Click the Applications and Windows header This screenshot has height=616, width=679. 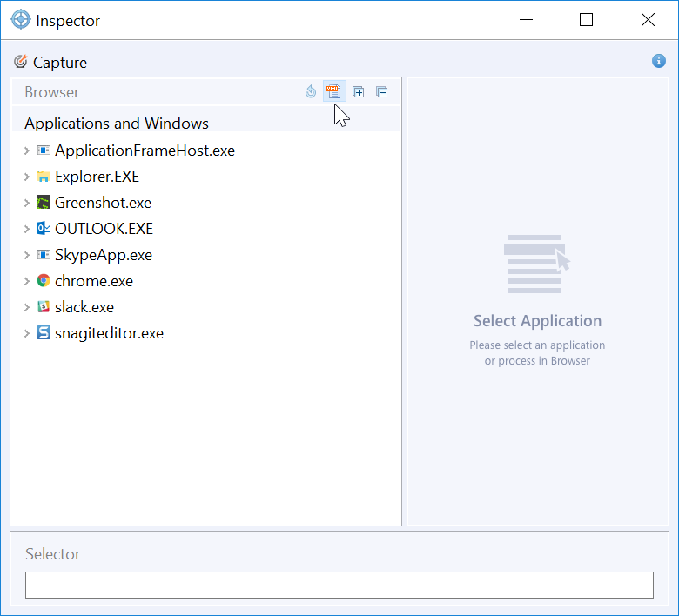pyautogui.click(x=117, y=123)
